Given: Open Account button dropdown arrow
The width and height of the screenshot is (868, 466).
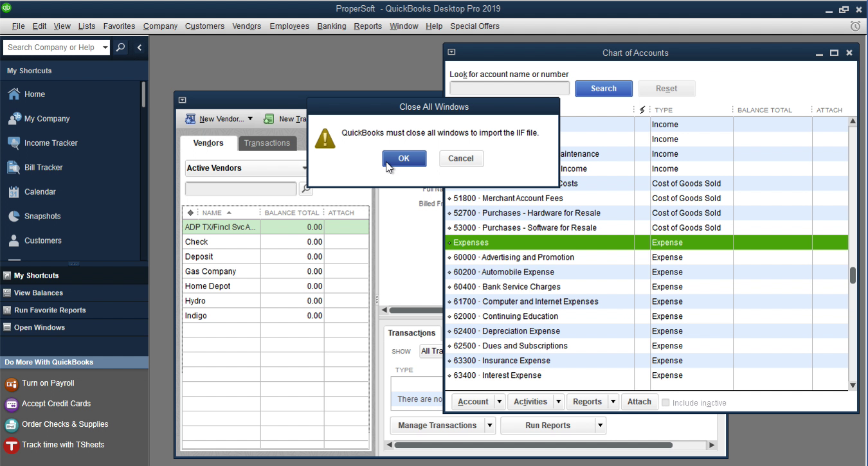Looking at the screenshot, I should coord(500,402).
